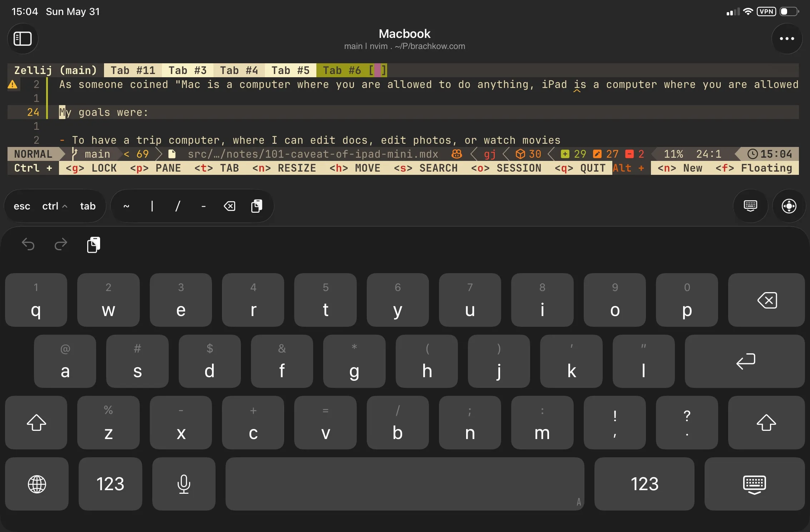The height and width of the screenshot is (532, 810).
Task: Click the git branch main icon in statusline
Action: tap(74, 154)
